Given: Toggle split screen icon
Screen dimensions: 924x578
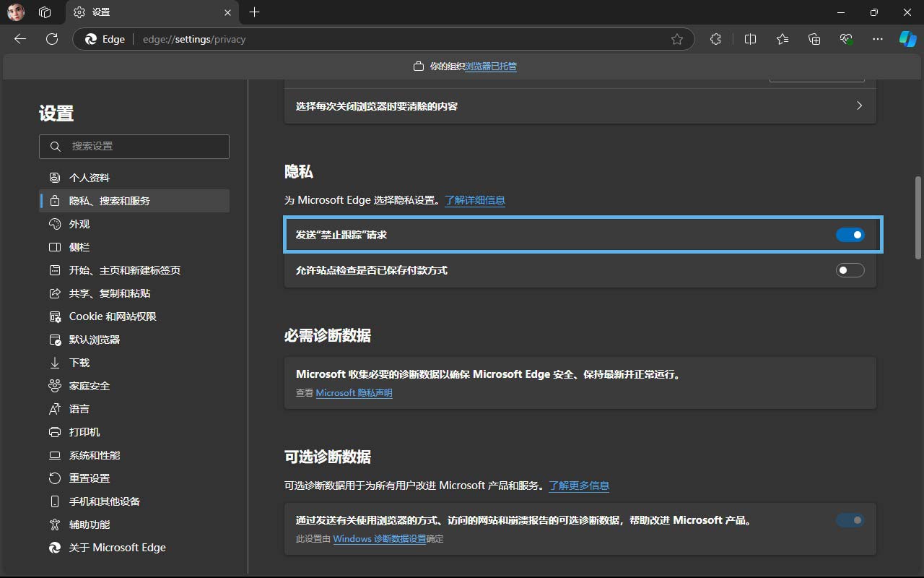Looking at the screenshot, I should tap(750, 39).
